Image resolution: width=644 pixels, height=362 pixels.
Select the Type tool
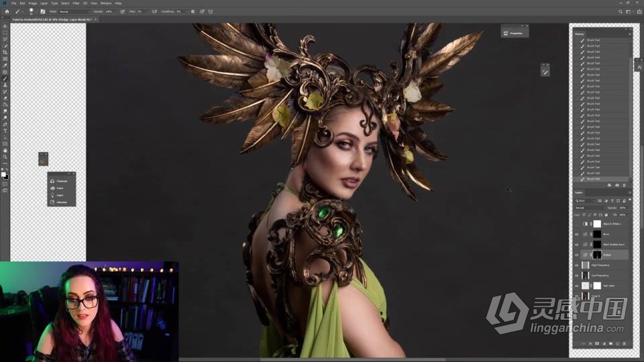pyautogui.click(x=5, y=131)
